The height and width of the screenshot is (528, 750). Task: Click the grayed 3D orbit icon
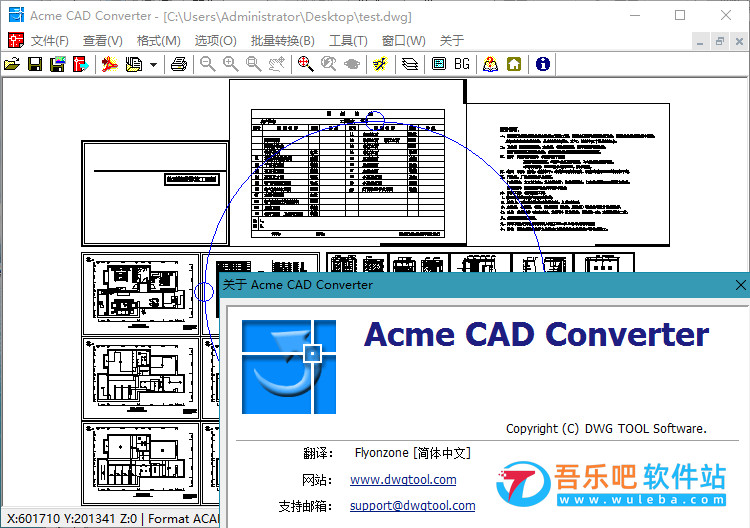pyautogui.click(x=352, y=64)
